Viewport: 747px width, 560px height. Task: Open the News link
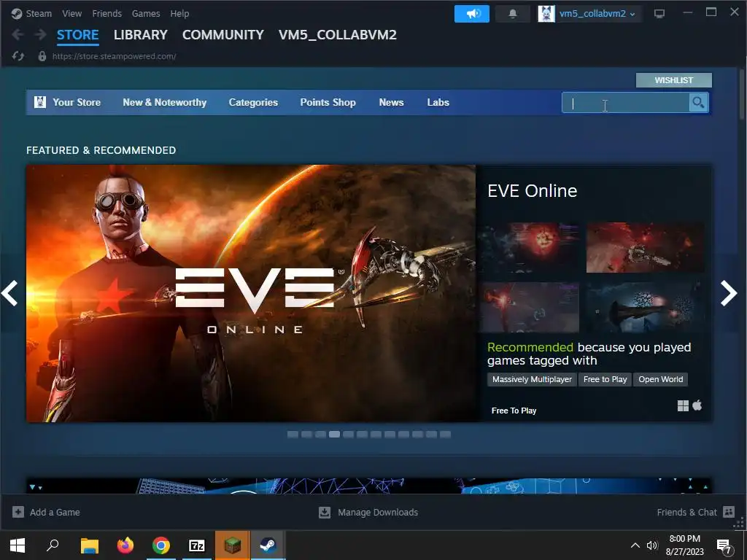click(x=391, y=102)
